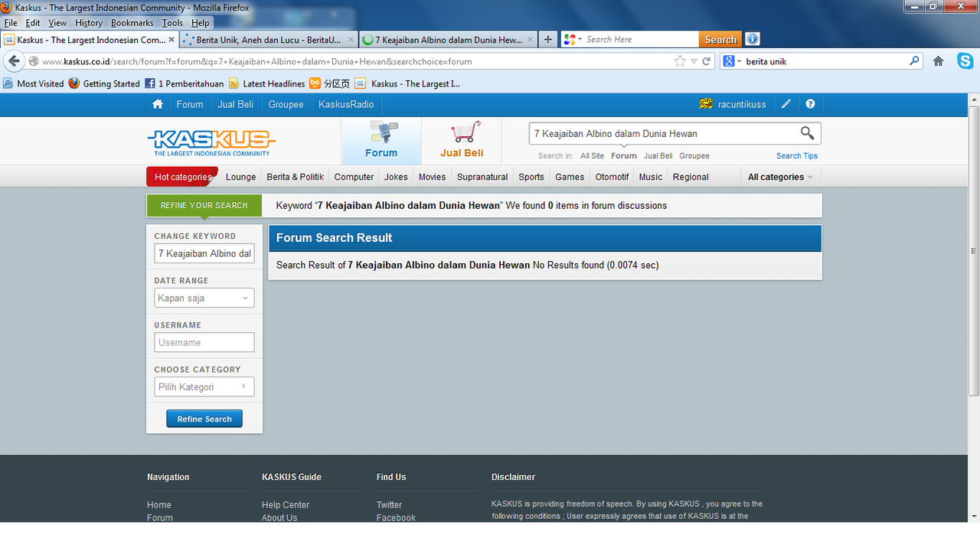Image resolution: width=980 pixels, height=551 pixels.
Task: Click the KASKUS logo
Action: (x=211, y=142)
